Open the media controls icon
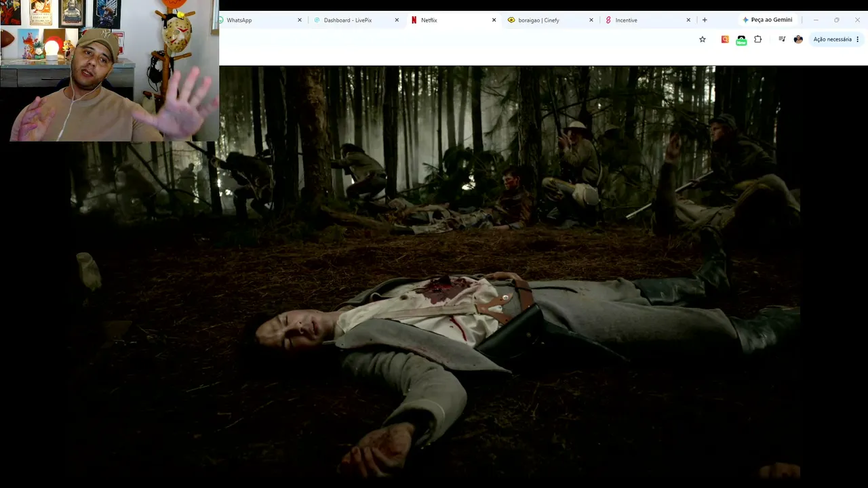 click(x=782, y=39)
